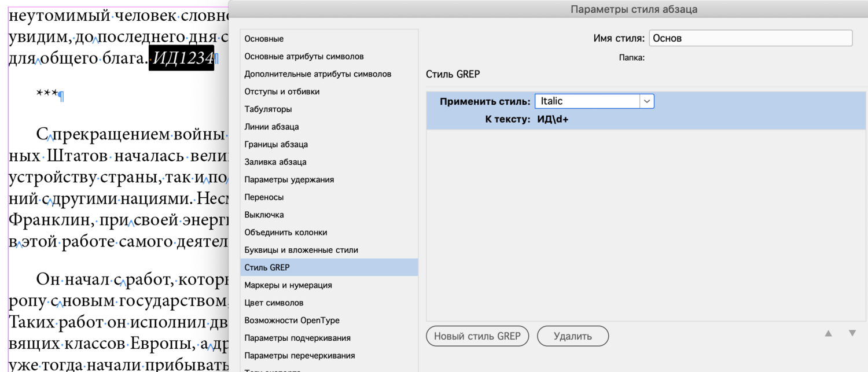Move the GREP style down with the down arrow

point(852,333)
